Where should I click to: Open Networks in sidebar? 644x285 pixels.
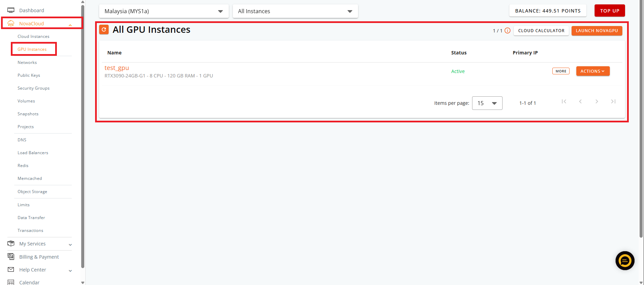coord(27,63)
